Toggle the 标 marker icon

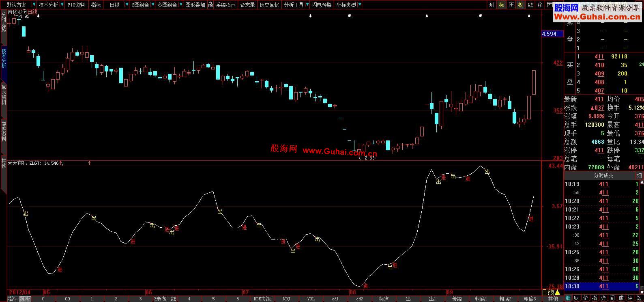(x=502, y=5)
